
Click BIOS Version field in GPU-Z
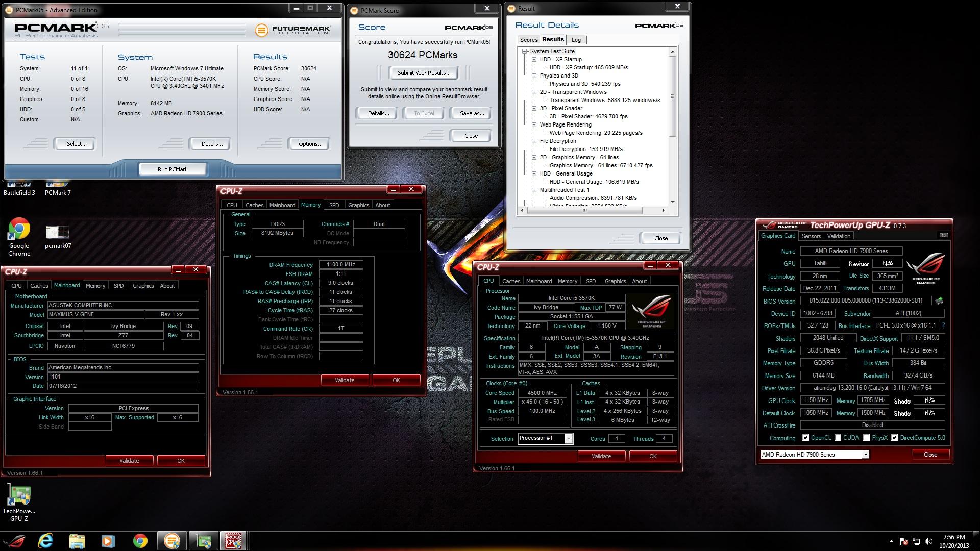coord(866,301)
